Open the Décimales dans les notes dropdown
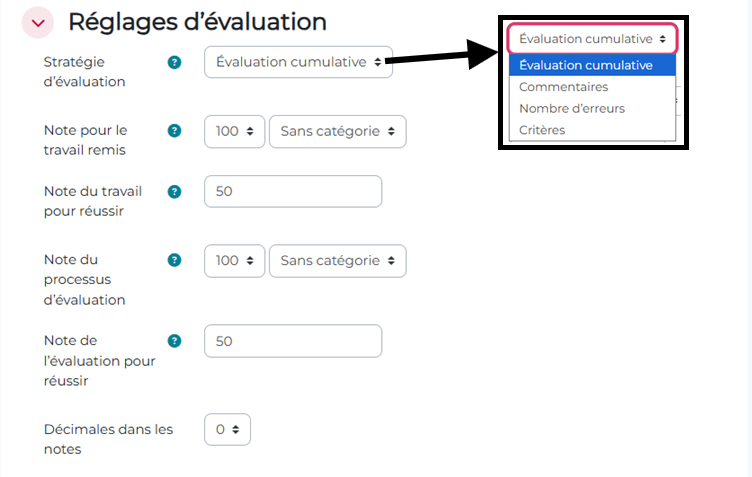Viewport: 752px width, 477px height. click(227, 429)
